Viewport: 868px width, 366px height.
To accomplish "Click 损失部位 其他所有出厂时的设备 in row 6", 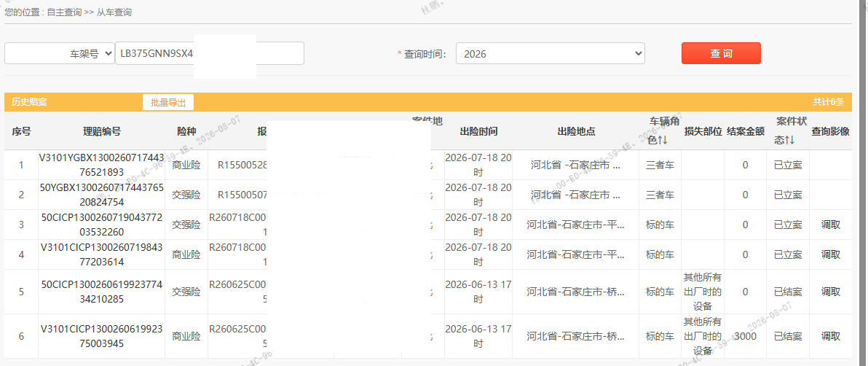I will [x=703, y=336].
